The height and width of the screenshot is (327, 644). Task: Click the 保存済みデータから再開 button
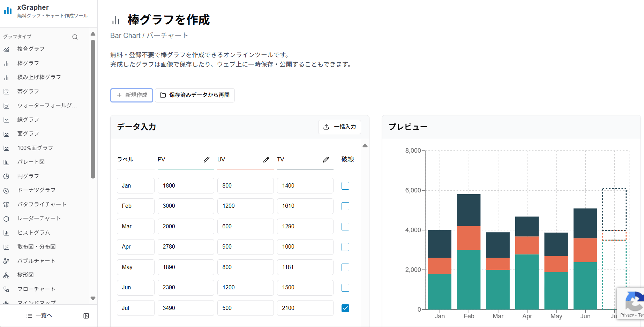click(195, 95)
